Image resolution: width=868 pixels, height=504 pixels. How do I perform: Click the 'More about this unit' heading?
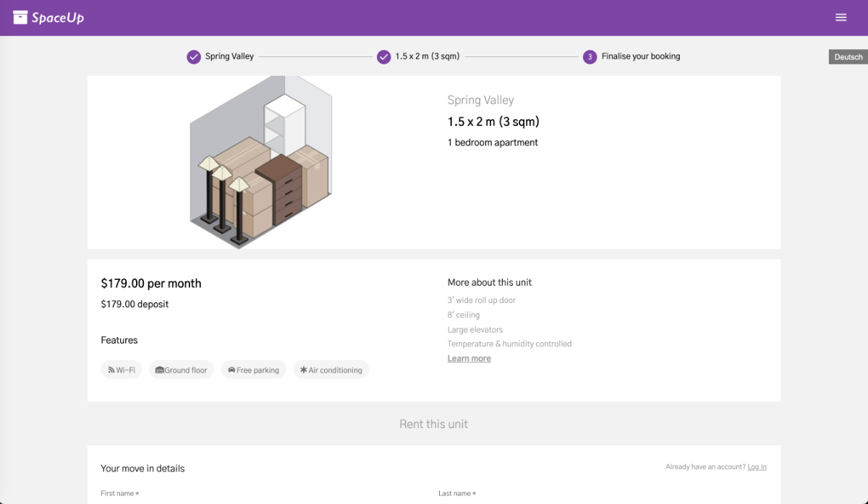point(490,283)
